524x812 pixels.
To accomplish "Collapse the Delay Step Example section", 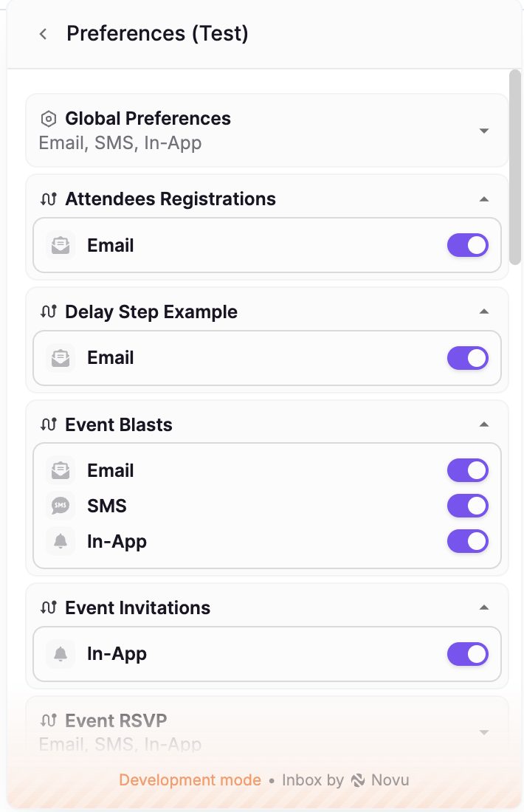I will click(484, 311).
